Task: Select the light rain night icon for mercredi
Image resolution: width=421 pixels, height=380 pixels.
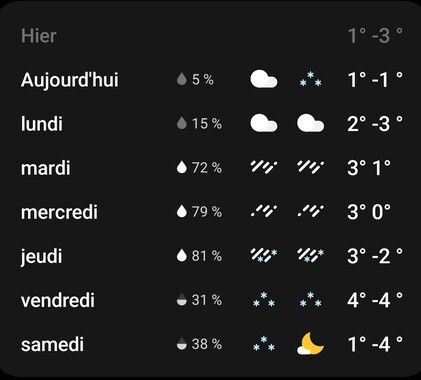Action: pyautogui.click(x=310, y=211)
